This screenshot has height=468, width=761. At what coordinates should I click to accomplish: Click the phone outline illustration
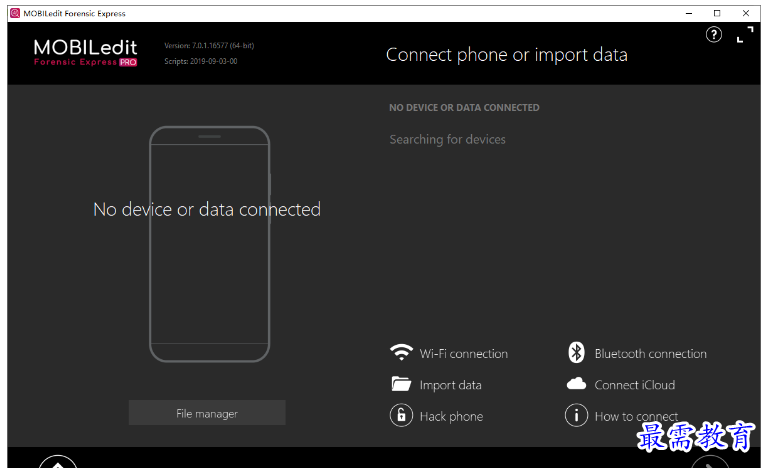210,244
